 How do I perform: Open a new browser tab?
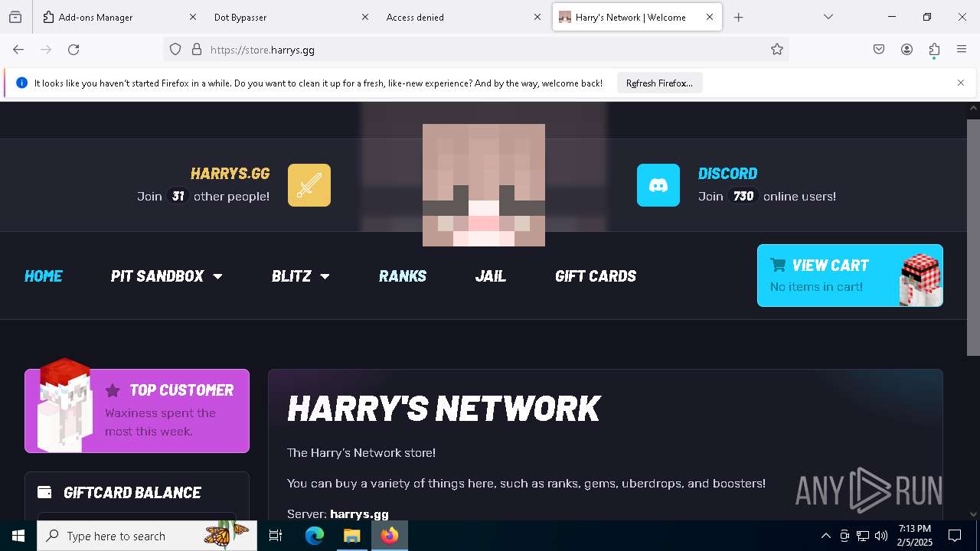point(738,17)
